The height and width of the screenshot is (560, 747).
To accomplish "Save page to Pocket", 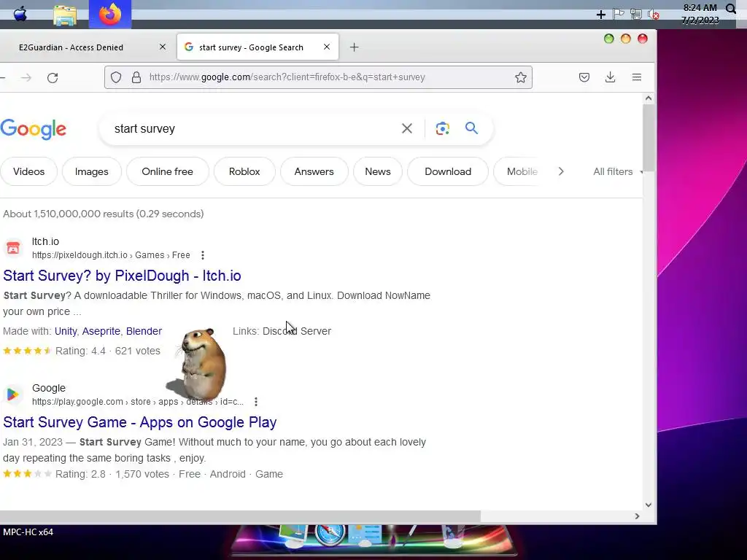I will coord(584,77).
